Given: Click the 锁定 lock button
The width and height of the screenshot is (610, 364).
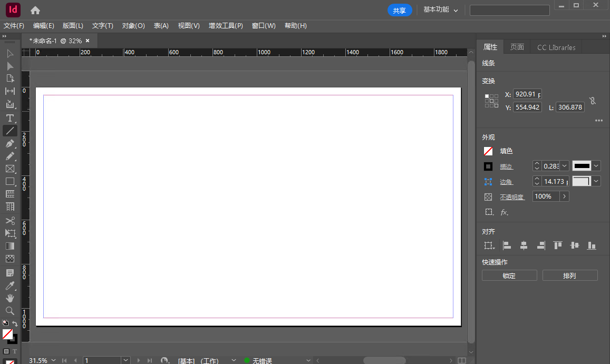Looking at the screenshot, I should [x=509, y=276].
